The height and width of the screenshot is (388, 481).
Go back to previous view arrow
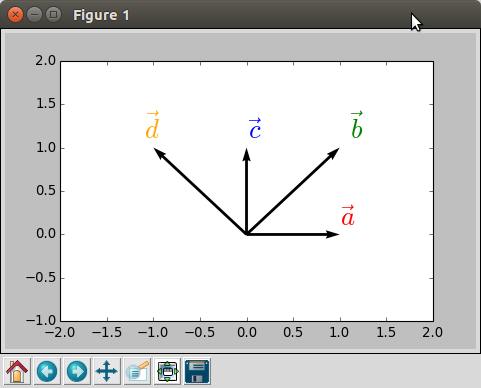(x=47, y=371)
